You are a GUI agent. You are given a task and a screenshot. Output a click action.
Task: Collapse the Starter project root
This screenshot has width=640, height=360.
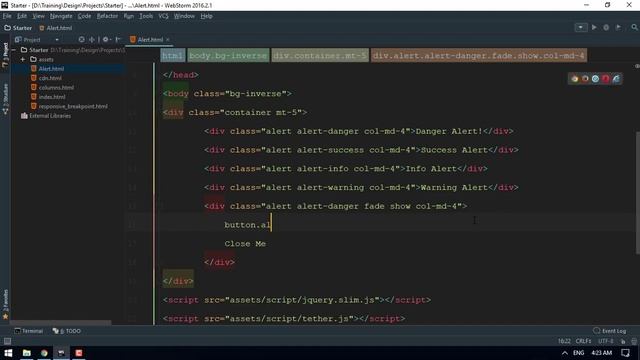[14, 50]
